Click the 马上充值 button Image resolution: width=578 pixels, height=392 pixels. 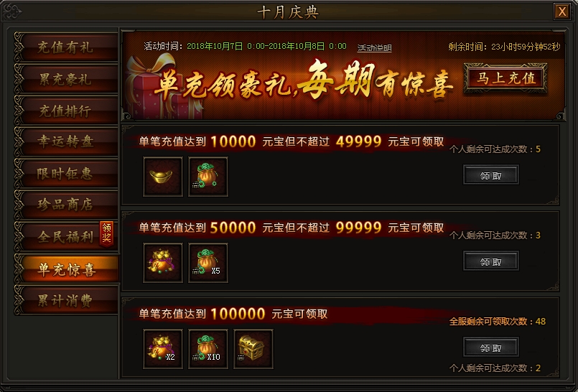point(505,78)
